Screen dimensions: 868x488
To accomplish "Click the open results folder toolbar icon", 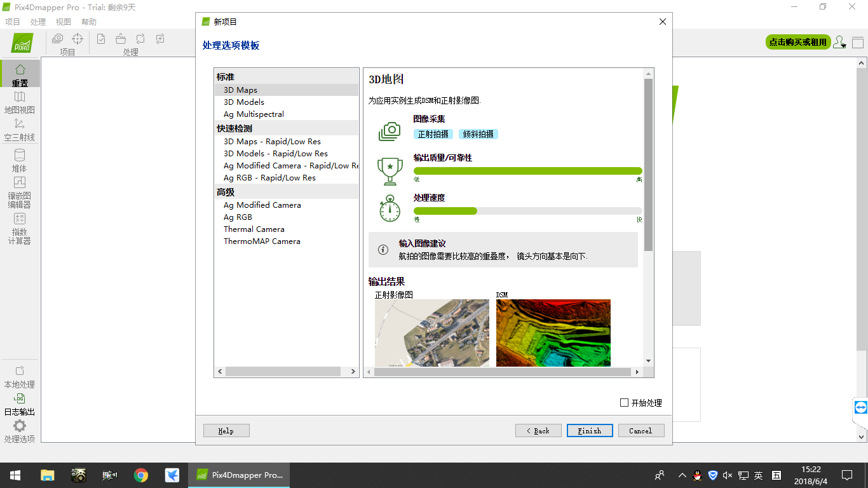I will coord(121,39).
